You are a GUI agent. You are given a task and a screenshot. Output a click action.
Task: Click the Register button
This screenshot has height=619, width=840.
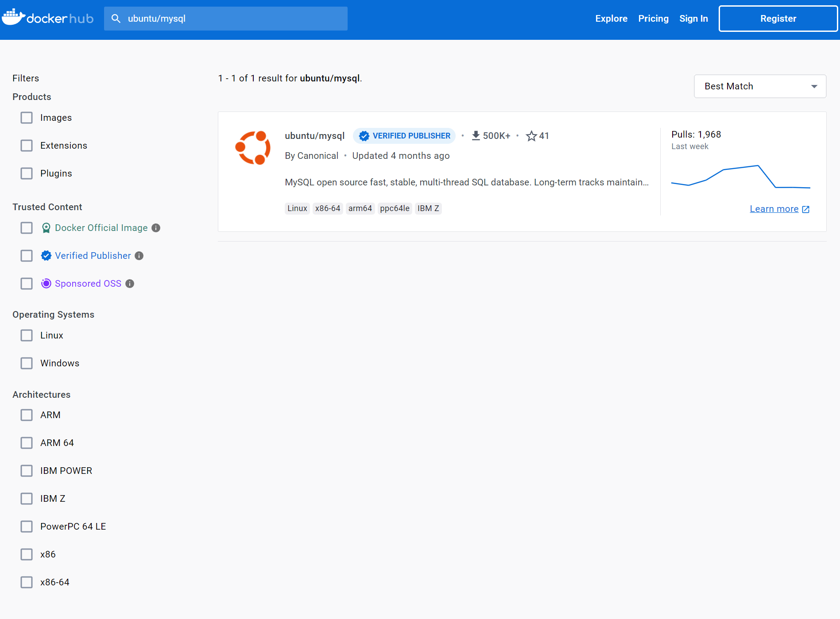coord(778,19)
